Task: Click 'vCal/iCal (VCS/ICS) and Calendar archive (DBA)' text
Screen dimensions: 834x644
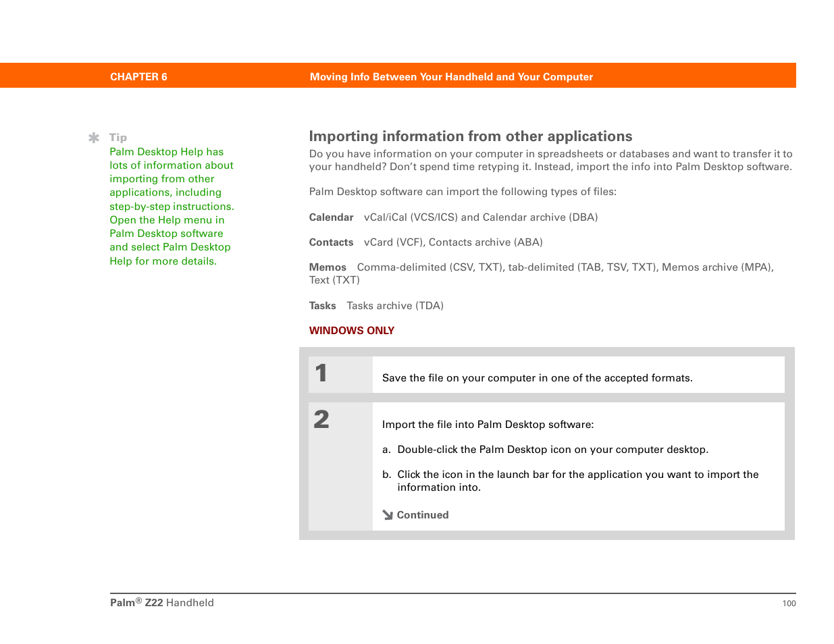Action: pos(481,217)
